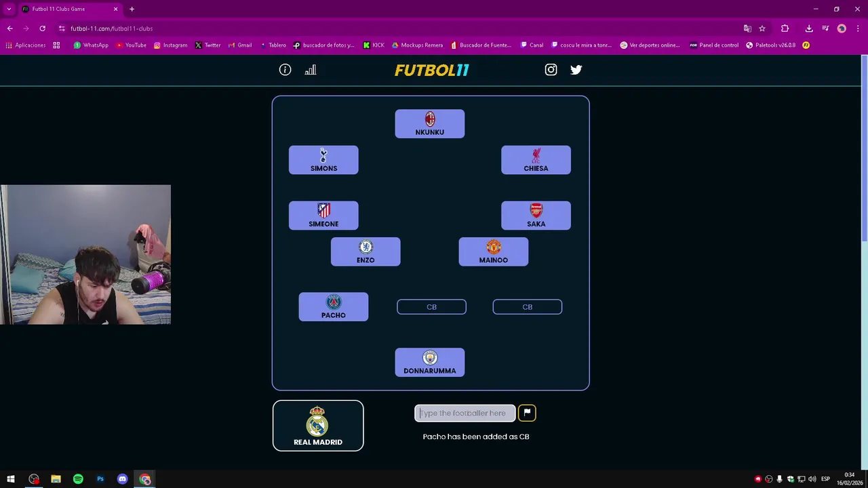868x488 pixels.
Task: Open the Chrome profile avatar
Action: click(842, 28)
